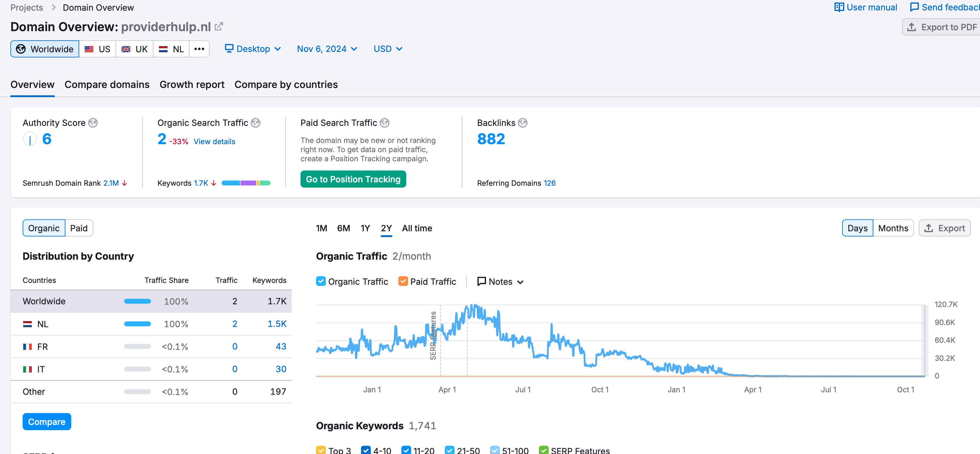Image resolution: width=980 pixels, height=454 pixels.
Task: Click the chart Export button
Action: point(945,228)
